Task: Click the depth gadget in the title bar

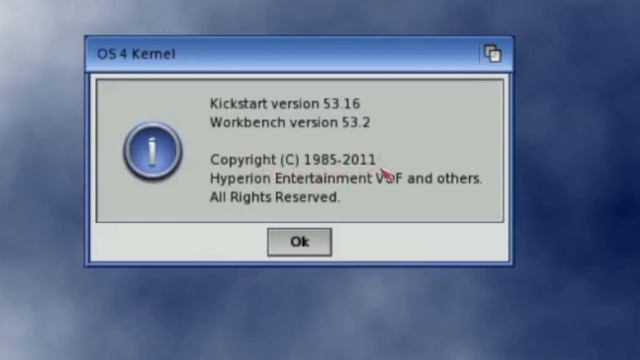Action: 493,54
